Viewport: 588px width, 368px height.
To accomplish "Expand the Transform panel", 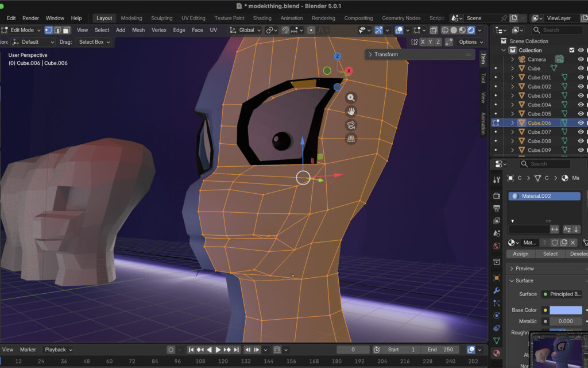I will point(370,55).
